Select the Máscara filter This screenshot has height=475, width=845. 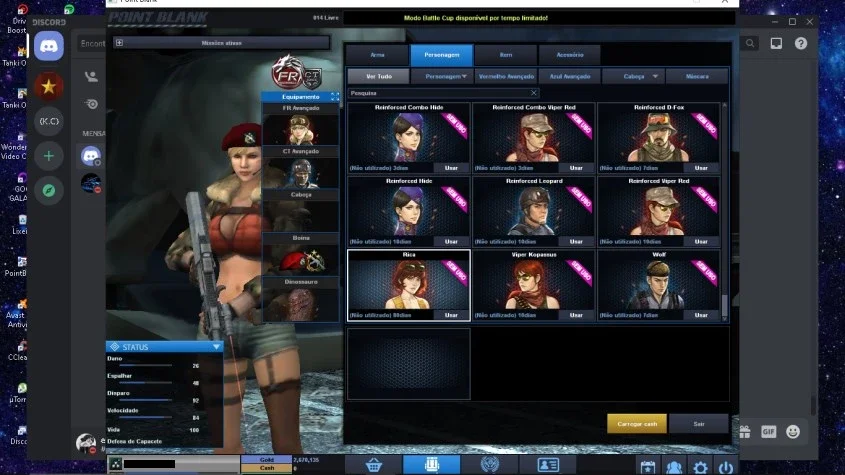pos(697,77)
